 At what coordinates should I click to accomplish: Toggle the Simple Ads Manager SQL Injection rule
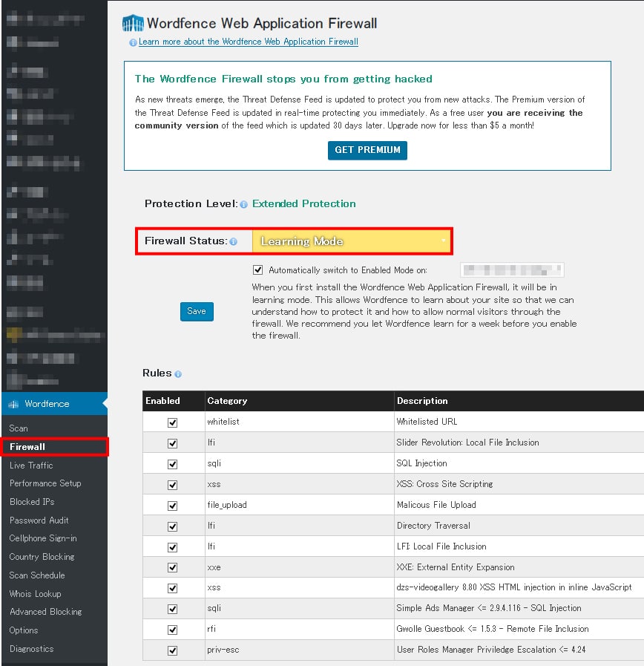[172, 609]
